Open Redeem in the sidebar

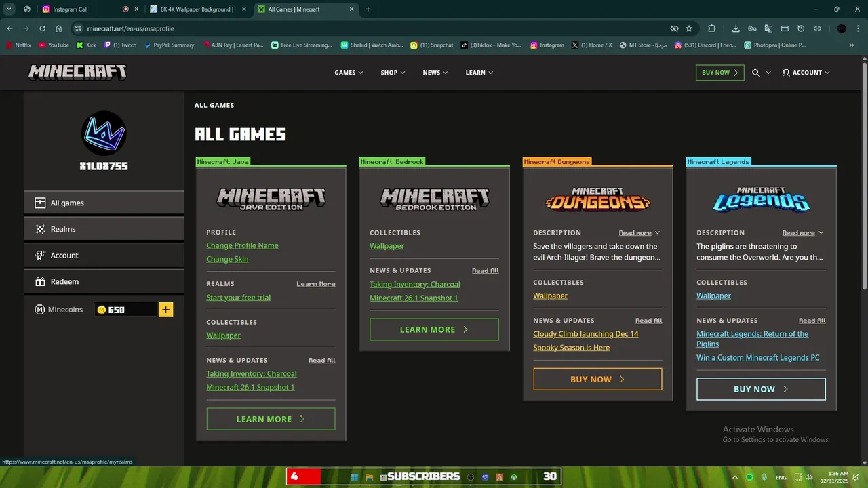point(104,281)
